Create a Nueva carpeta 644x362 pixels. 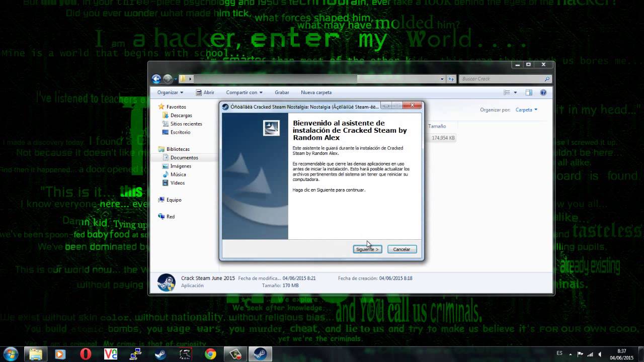coord(316,93)
